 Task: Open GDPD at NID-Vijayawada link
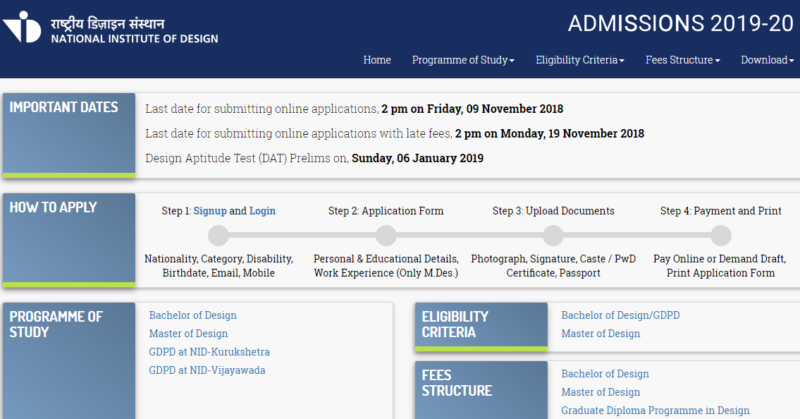[x=207, y=370]
